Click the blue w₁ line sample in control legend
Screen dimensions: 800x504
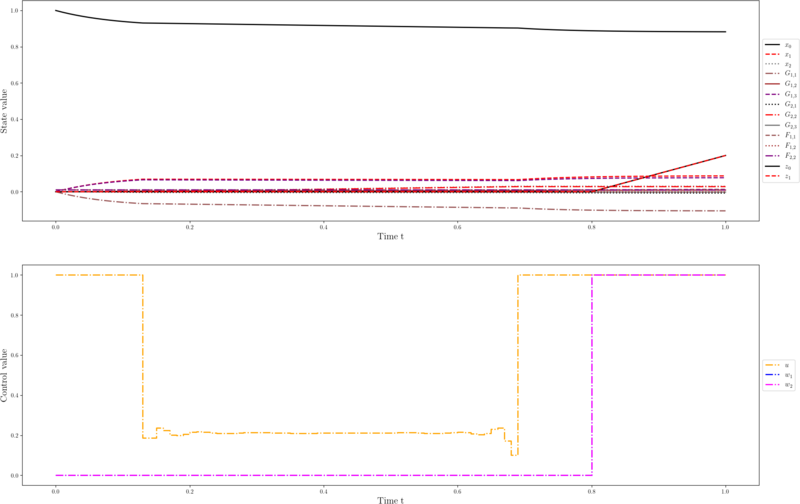(772, 375)
